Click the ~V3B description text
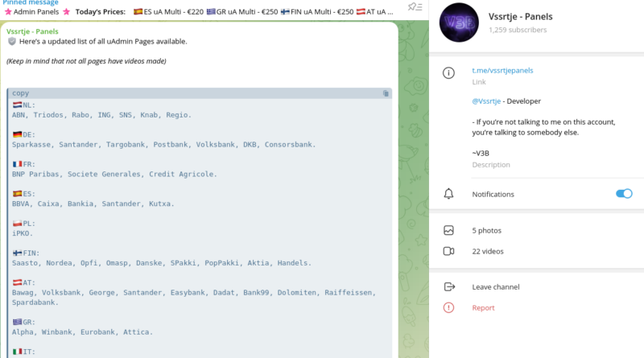This screenshot has width=644, height=358. [481, 153]
